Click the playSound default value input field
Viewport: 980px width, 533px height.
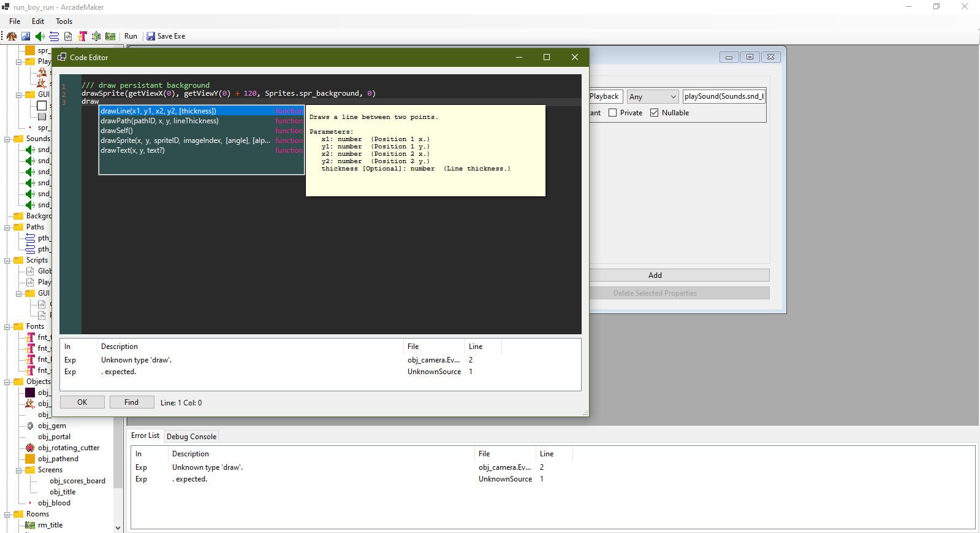tap(724, 96)
